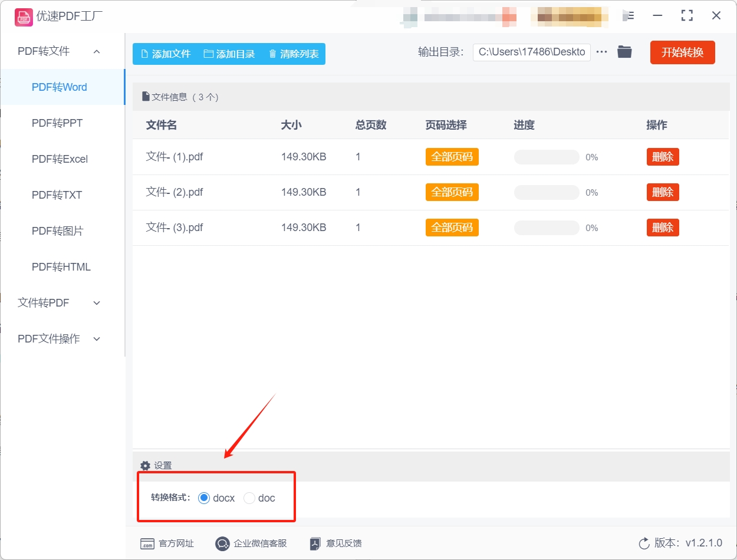Expand the PDF文件操作 section

click(x=96, y=338)
